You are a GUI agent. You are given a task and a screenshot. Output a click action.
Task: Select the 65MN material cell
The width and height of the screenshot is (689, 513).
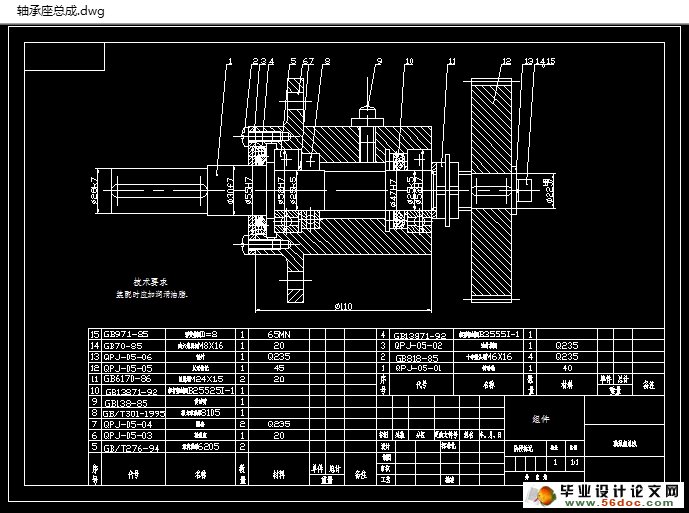point(279,334)
